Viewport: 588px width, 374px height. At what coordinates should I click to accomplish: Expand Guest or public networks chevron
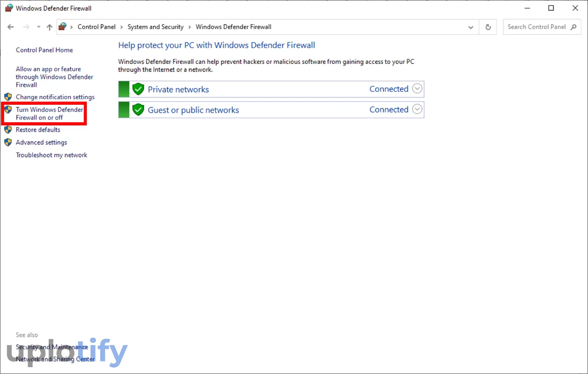coord(417,109)
